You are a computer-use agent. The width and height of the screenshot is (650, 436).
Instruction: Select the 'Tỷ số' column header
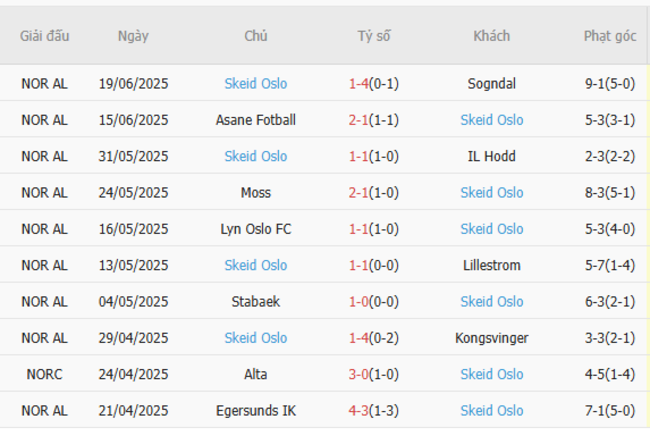point(374,36)
